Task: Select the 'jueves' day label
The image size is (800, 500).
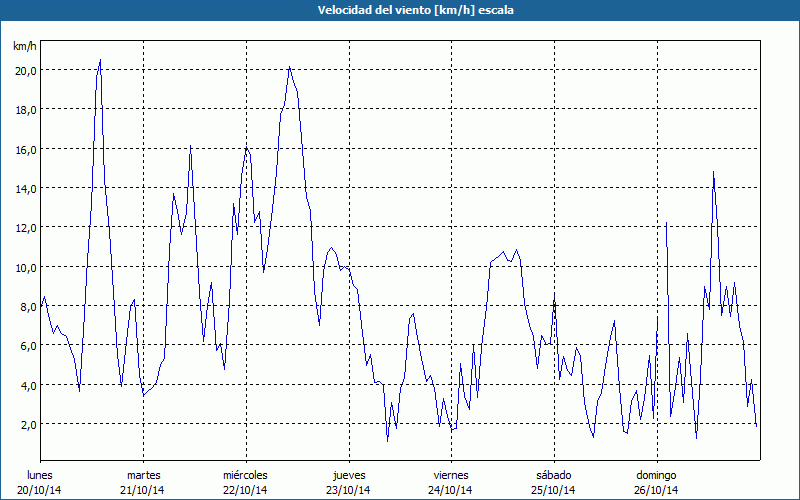Action: (x=348, y=475)
